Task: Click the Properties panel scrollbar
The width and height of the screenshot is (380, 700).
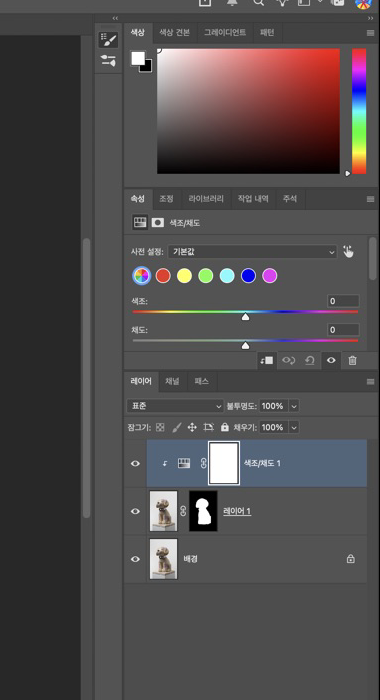Action: [x=373, y=259]
